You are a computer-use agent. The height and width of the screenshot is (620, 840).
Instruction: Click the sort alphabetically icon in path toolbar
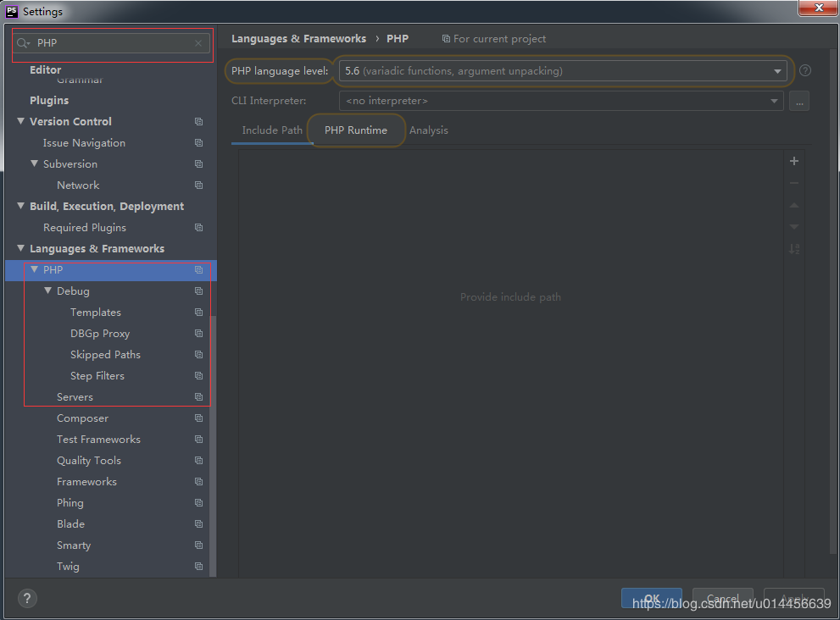point(794,249)
